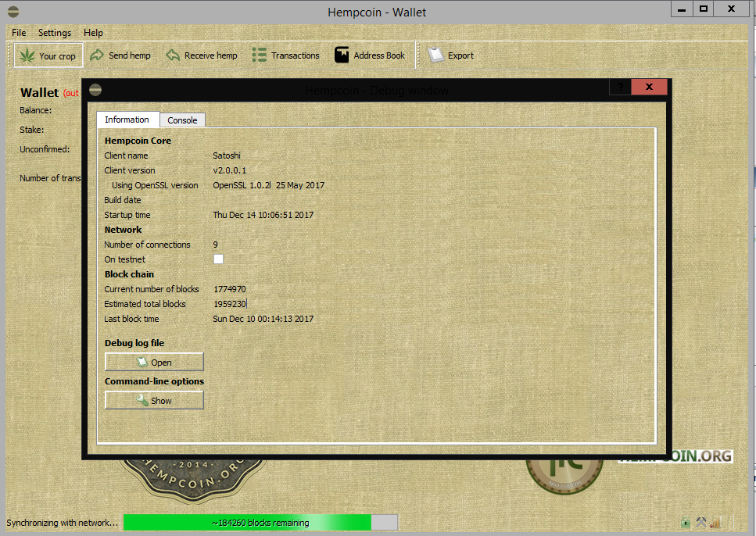The height and width of the screenshot is (536, 756).
Task: Close the Hempcoin Debug window
Action: [649, 88]
